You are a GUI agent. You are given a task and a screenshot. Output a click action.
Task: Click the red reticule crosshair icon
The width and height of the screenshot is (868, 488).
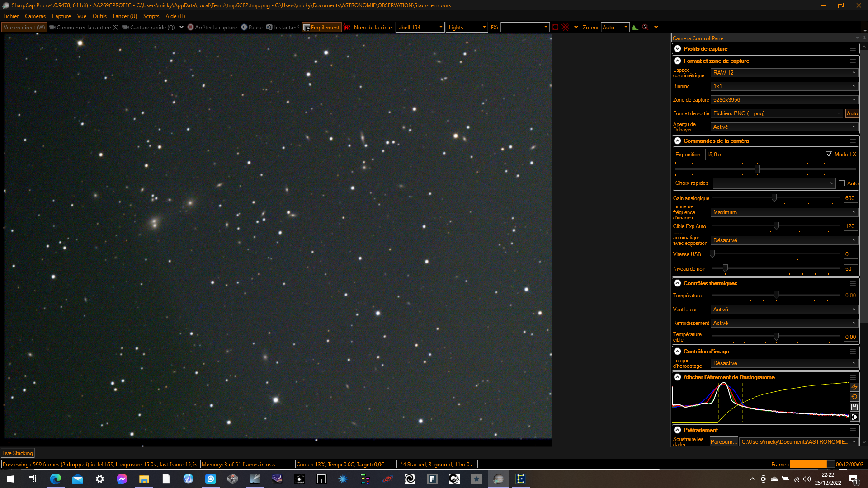tap(565, 28)
